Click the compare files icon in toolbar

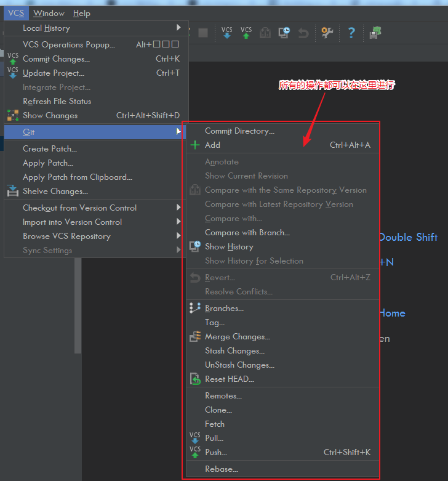click(x=265, y=33)
